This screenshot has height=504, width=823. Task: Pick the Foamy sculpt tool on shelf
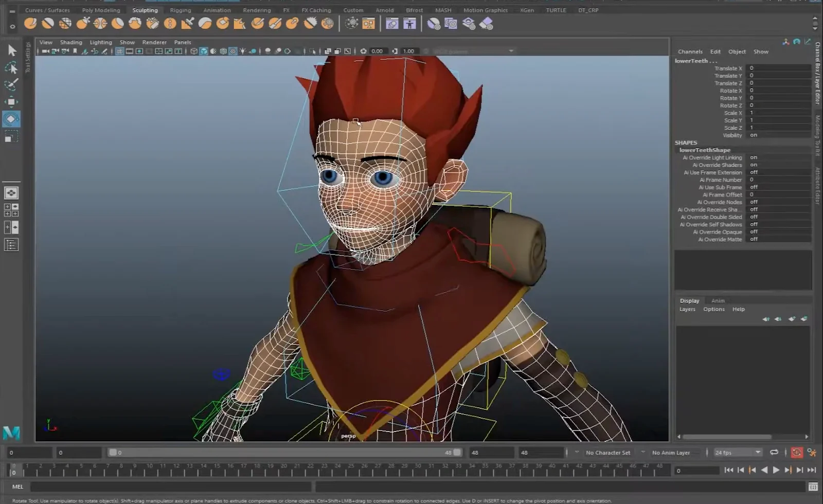click(135, 23)
